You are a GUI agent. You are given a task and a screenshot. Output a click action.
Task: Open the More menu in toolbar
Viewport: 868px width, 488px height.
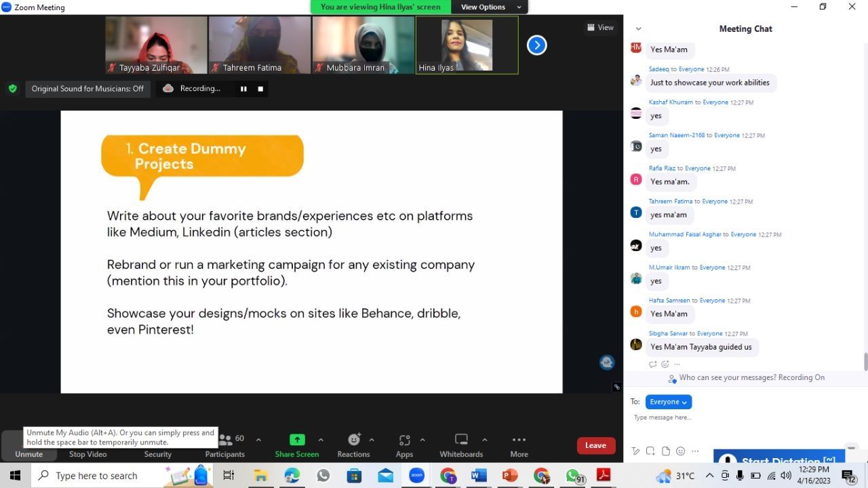point(519,445)
